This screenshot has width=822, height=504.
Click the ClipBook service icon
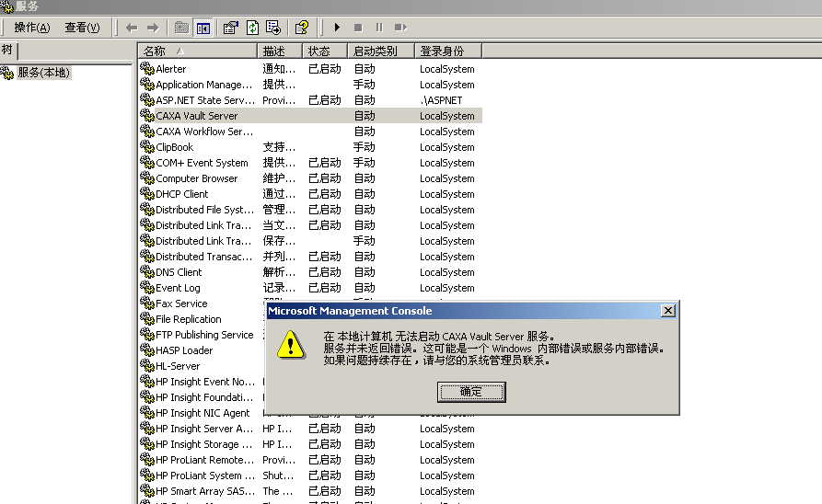point(147,147)
